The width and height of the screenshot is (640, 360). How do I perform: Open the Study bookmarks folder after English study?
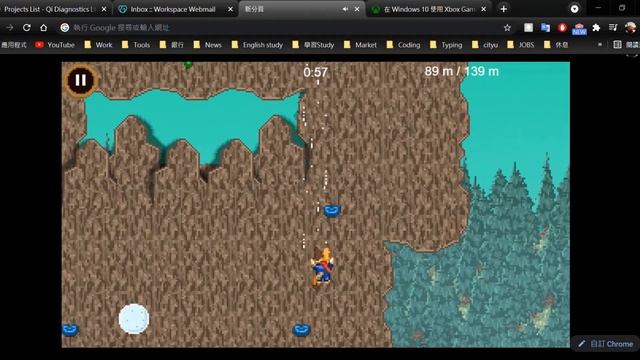(313, 45)
